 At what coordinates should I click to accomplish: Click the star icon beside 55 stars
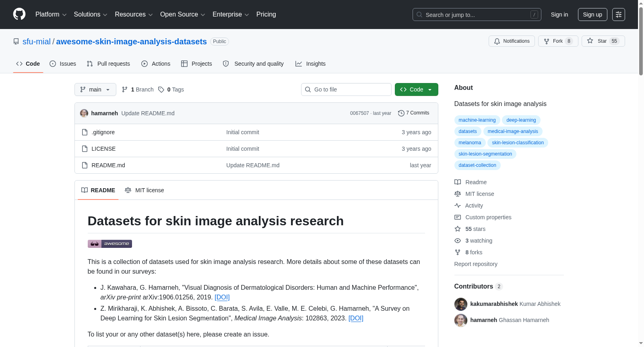pos(458,229)
